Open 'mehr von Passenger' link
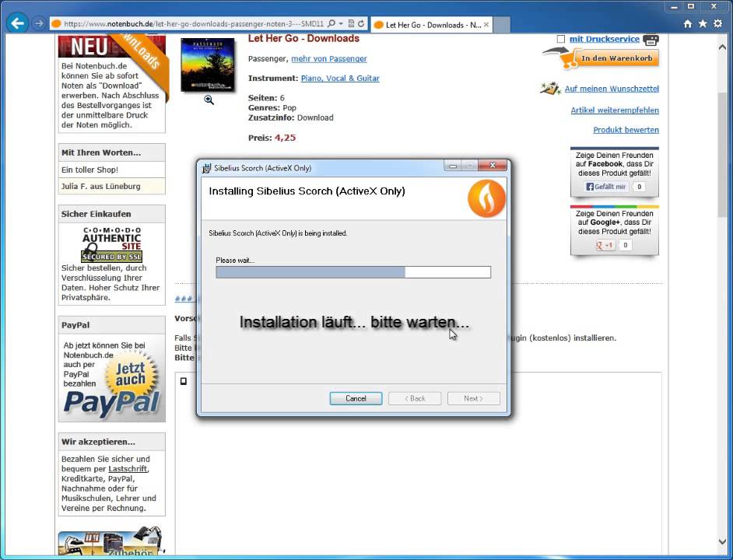733x560 pixels. tap(329, 59)
